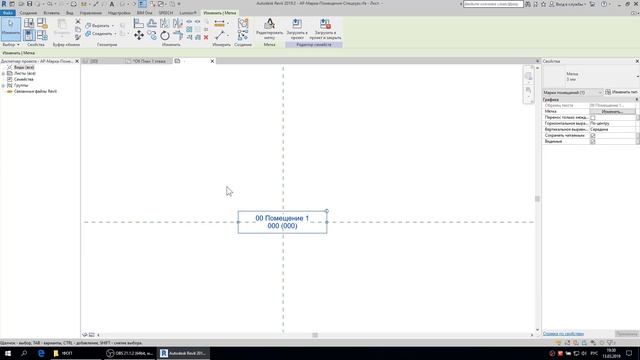
Task: Expand the Листы (все) tree node
Action: click(x=3, y=73)
